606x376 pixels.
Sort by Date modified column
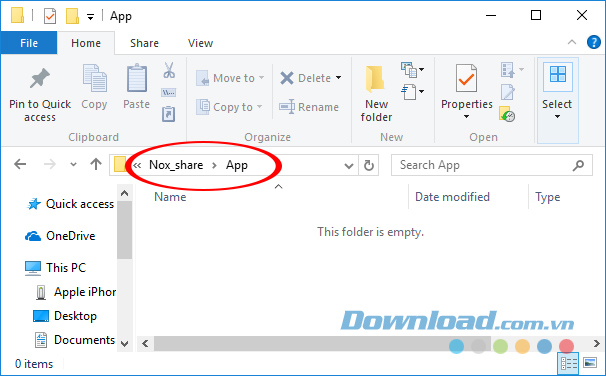tap(452, 197)
